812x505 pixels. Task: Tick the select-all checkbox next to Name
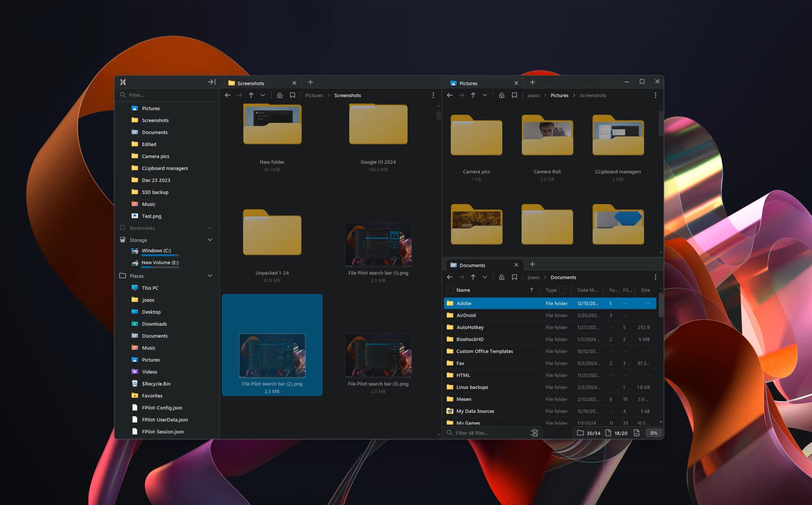(x=450, y=290)
